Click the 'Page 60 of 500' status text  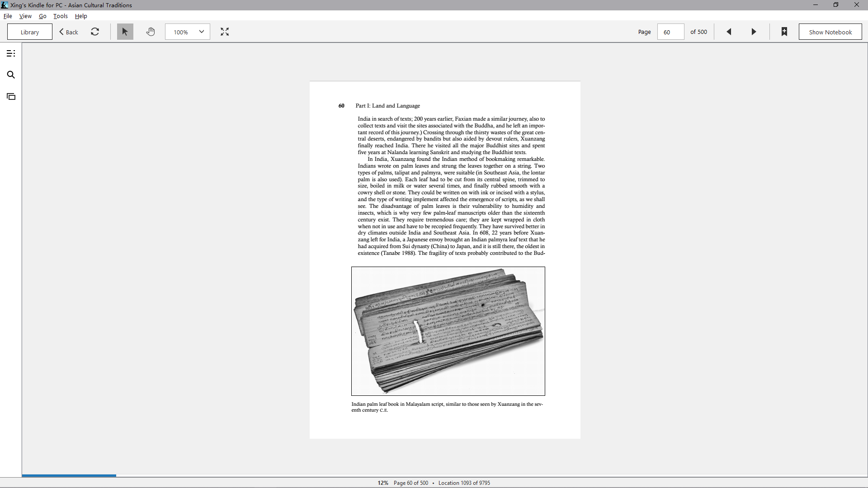(x=411, y=483)
